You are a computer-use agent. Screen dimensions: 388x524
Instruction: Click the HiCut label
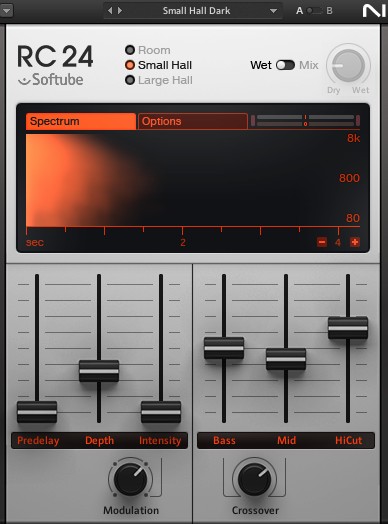tap(349, 440)
